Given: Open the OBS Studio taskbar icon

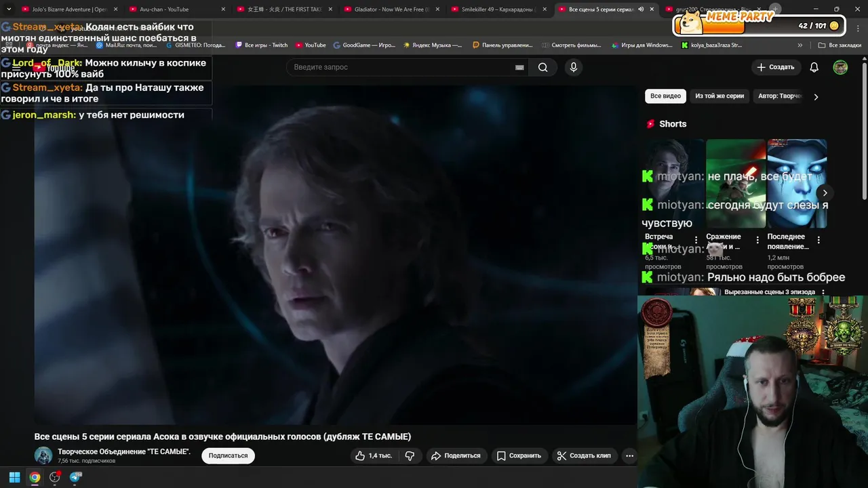Looking at the screenshot, I should point(55,477).
